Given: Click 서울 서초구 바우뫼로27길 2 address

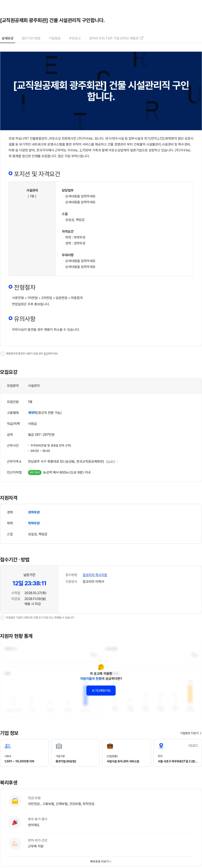Looking at the screenshot, I should 178,761.
